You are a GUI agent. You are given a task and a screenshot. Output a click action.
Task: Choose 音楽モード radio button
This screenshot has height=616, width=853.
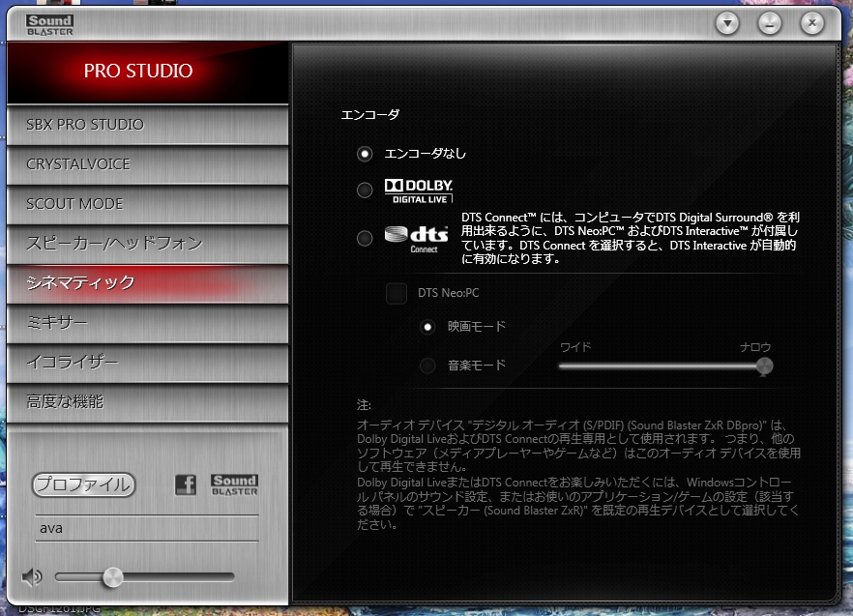click(427, 366)
